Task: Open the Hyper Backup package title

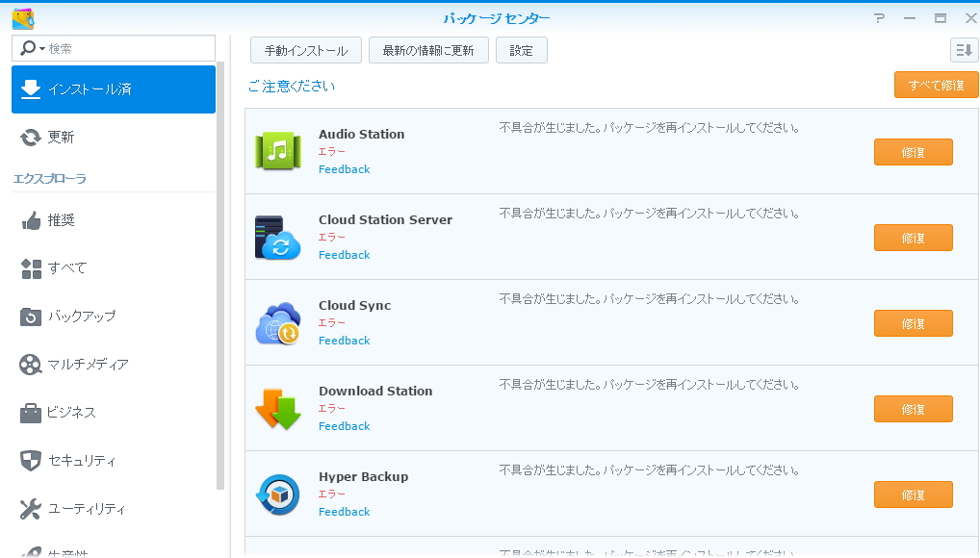Action: pos(363,477)
